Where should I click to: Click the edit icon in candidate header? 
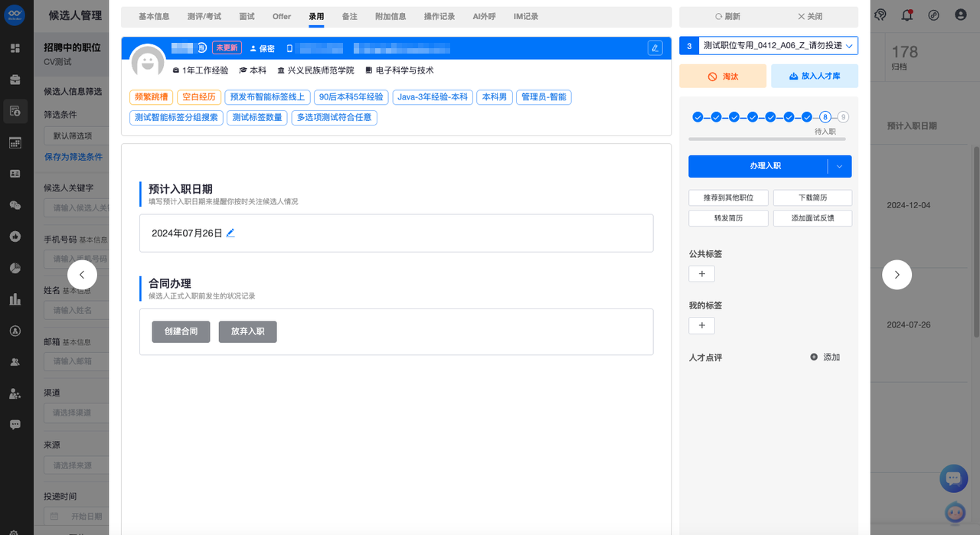(x=655, y=48)
